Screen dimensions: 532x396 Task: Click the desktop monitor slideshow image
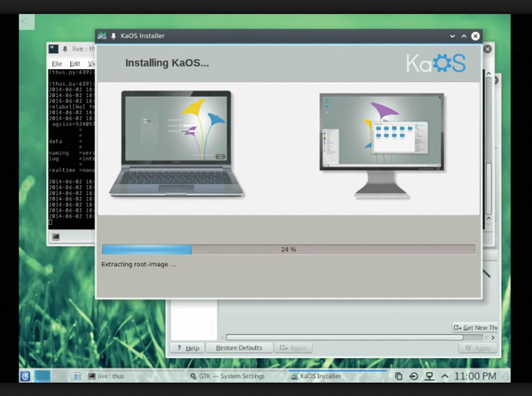point(381,146)
